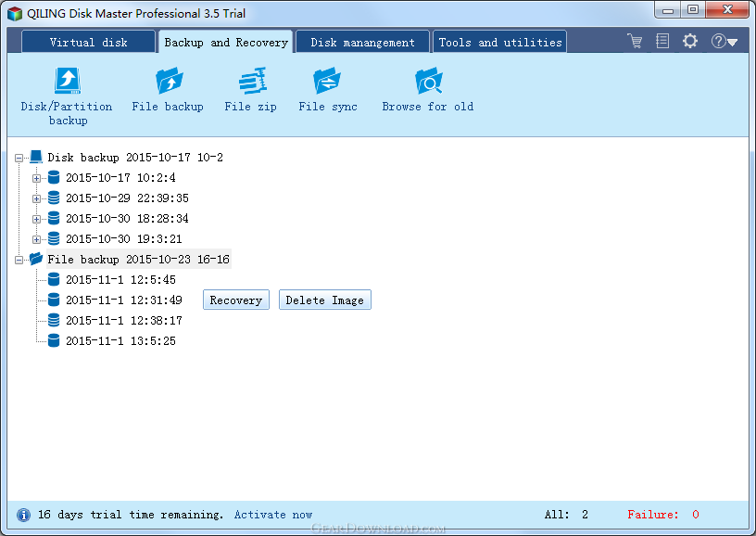Launch the File backup tool

pyautogui.click(x=168, y=90)
